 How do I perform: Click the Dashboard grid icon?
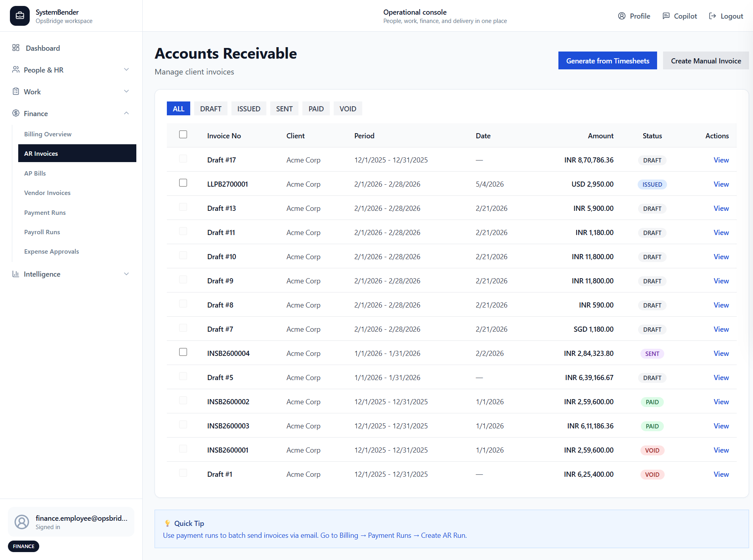point(16,48)
